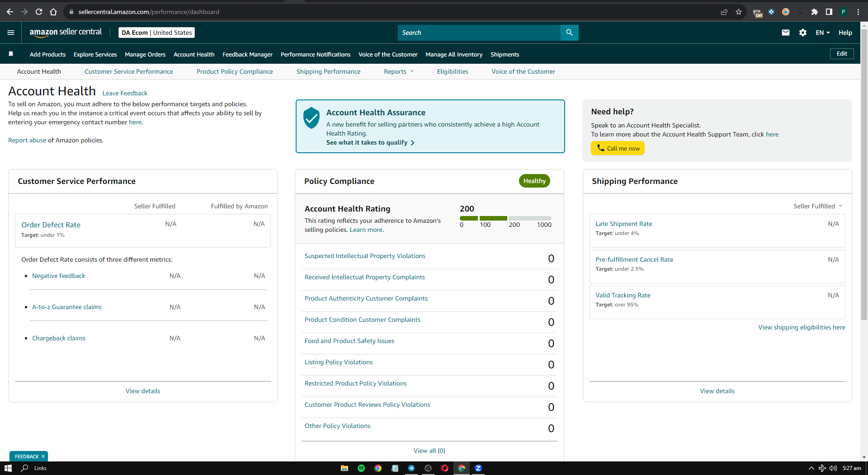Open Zoom from the taskbar
Image resolution: width=868 pixels, height=475 pixels.
point(478,468)
